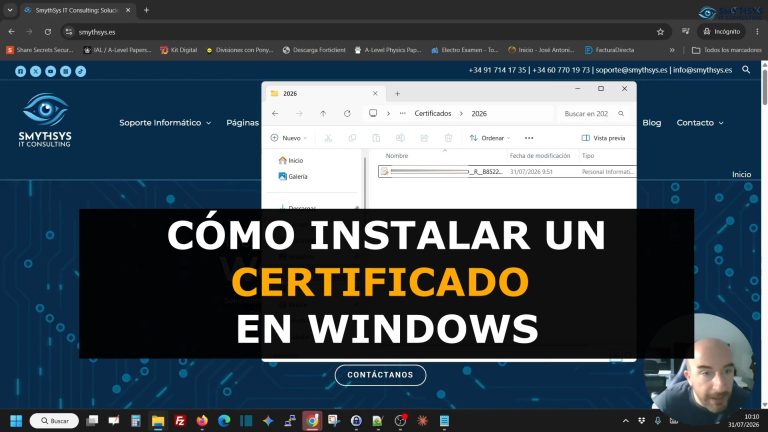
Task: Click the Certificados breadcrumb in Explorer
Action: coord(432,113)
